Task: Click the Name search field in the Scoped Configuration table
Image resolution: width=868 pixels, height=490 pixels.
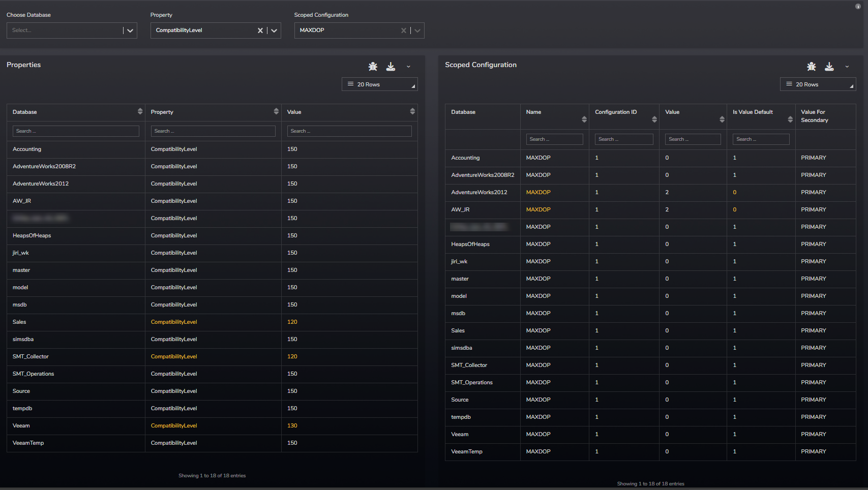Action: pyautogui.click(x=554, y=139)
